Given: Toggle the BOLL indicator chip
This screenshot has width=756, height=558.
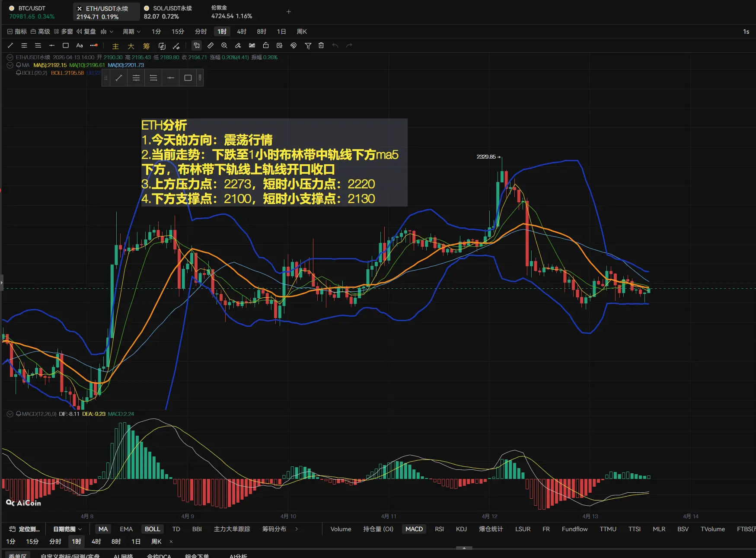Looking at the screenshot, I should 153,529.
